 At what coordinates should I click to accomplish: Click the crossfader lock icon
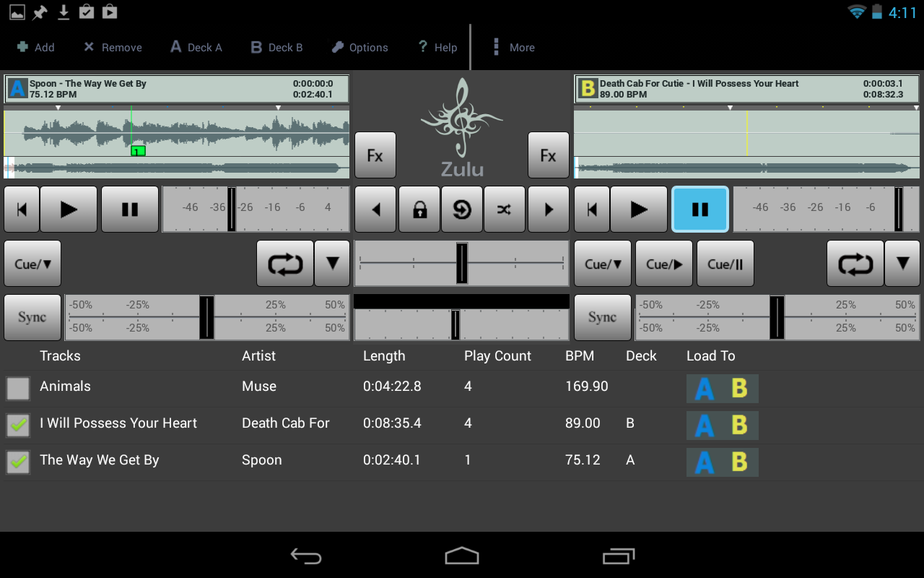point(419,210)
